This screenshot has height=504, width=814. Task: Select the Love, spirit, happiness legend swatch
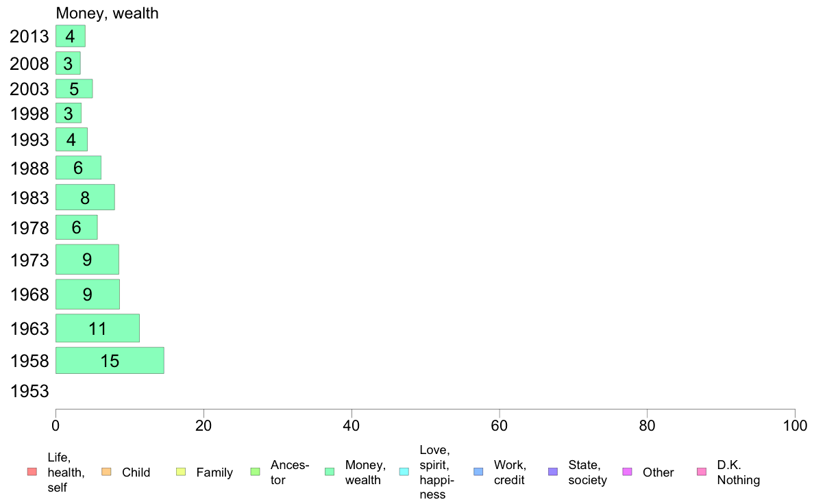tap(404, 472)
